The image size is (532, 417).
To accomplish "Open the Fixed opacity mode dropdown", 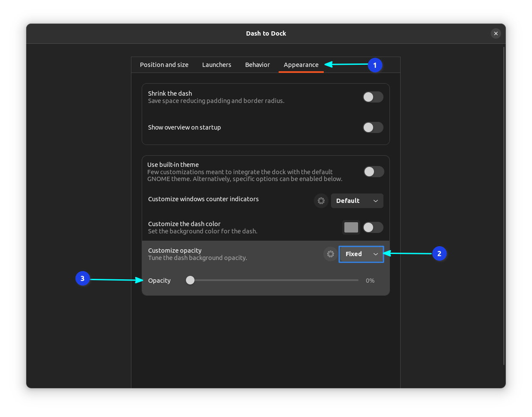I will [361, 254].
